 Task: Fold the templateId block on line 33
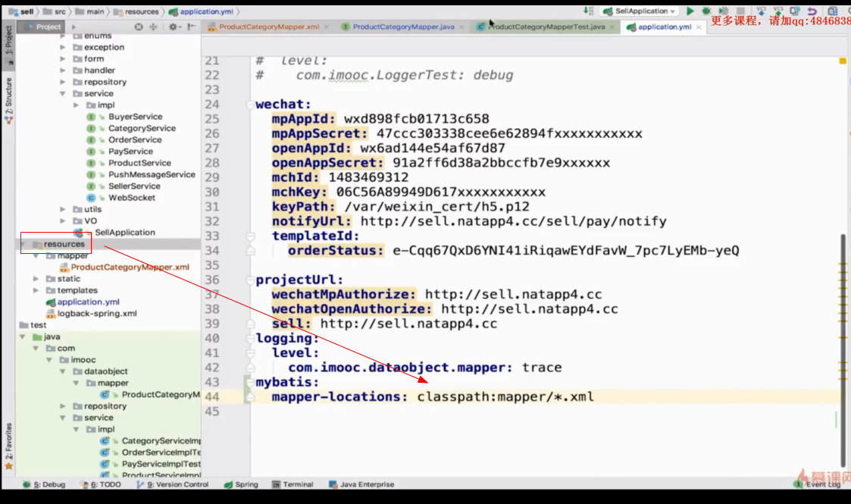[250, 236]
